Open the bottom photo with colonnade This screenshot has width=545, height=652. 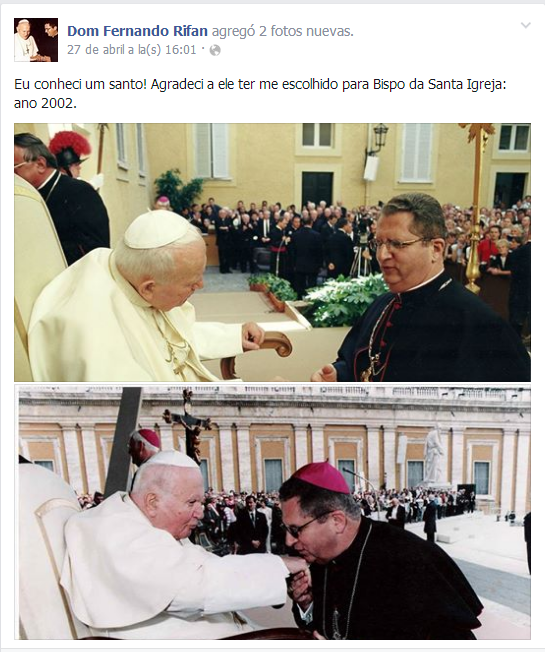(x=272, y=512)
